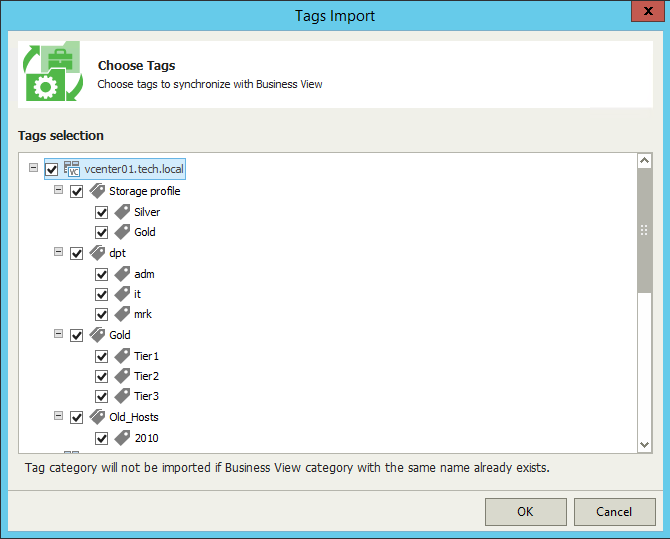The height and width of the screenshot is (539, 670).
Task: Click the vertical scrollbar thumb in tags list
Action: point(644,230)
